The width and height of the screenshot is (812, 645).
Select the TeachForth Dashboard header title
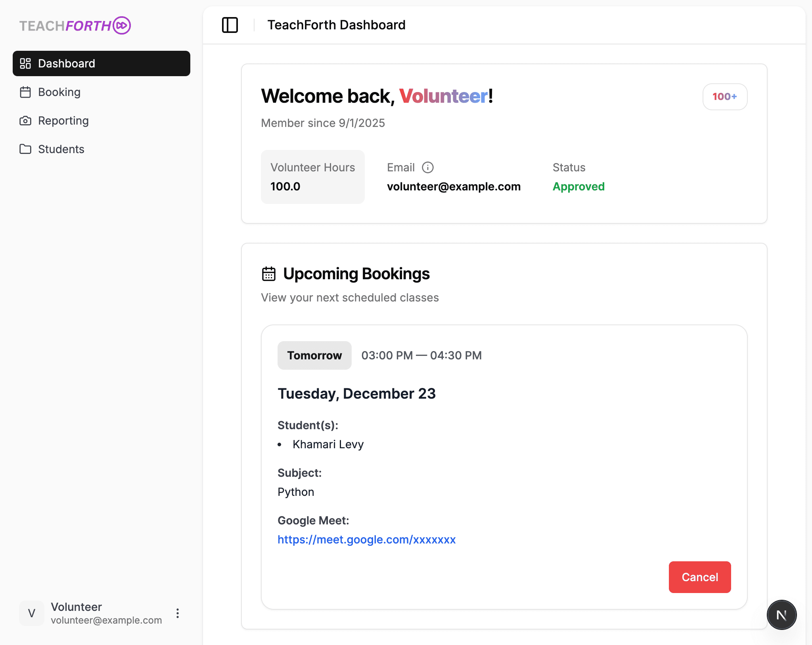[x=337, y=25]
